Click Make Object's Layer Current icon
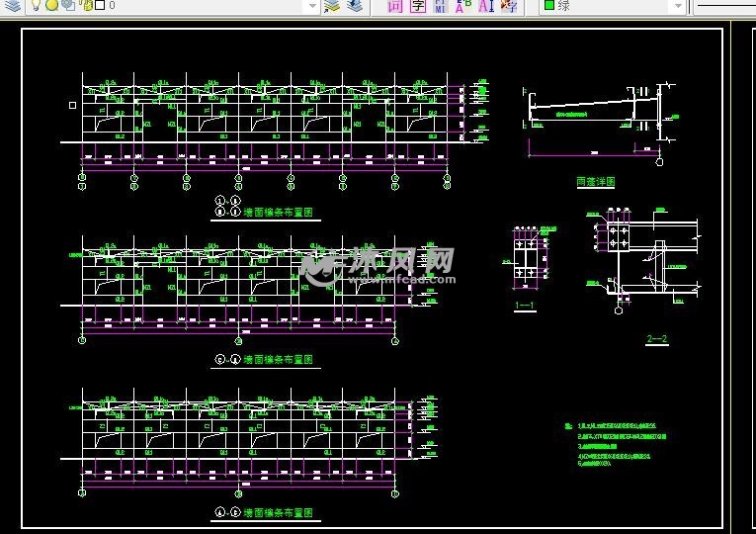The image size is (756, 534). (x=331, y=6)
